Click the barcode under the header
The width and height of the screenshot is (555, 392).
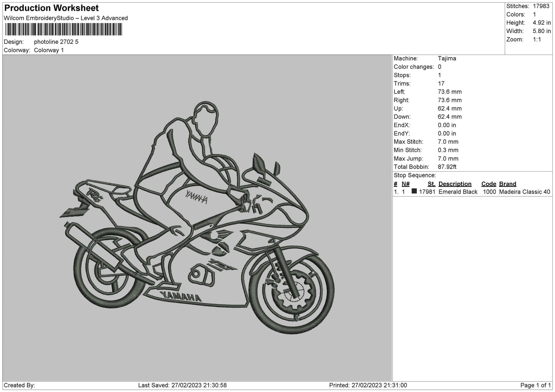point(63,30)
